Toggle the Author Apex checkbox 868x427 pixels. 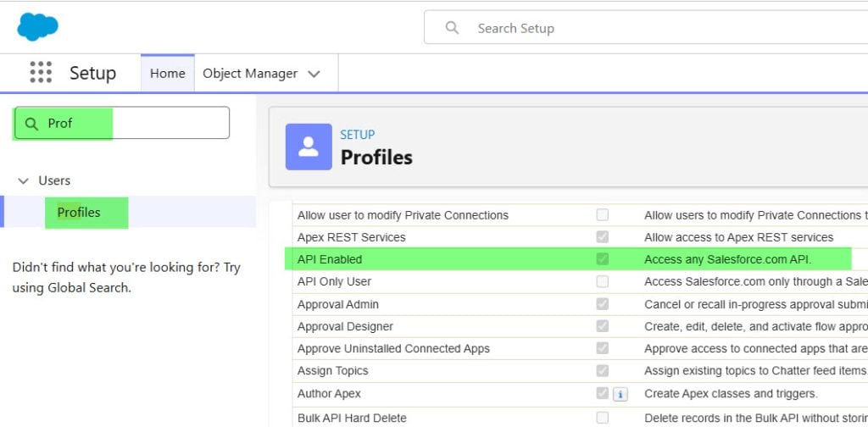pos(603,393)
